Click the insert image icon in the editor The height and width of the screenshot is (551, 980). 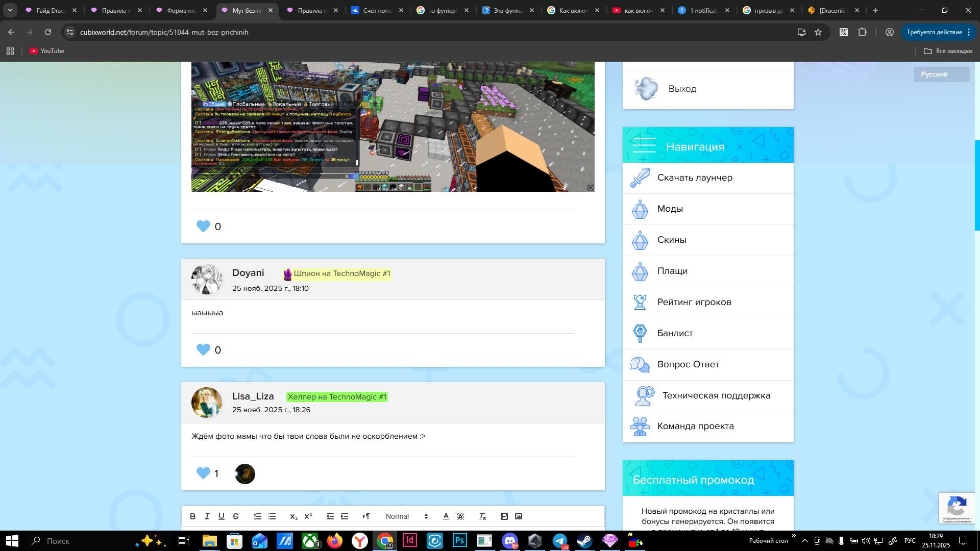519,516
